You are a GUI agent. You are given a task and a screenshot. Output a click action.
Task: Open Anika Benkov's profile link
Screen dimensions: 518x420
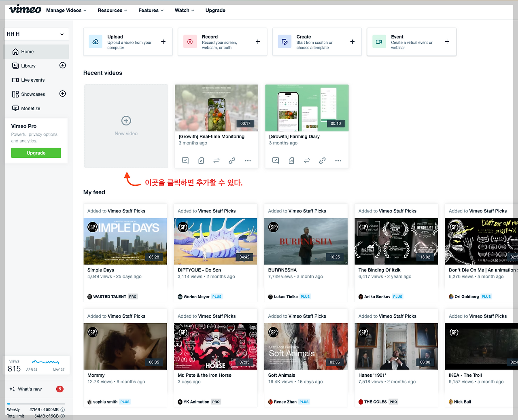tap(377, 297)
